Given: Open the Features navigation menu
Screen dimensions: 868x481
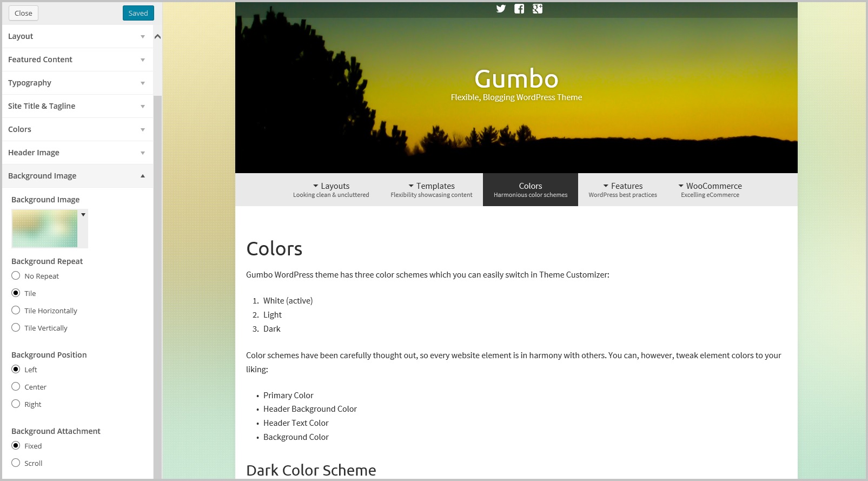Looking at the screenshot, I should pos(623,189).
